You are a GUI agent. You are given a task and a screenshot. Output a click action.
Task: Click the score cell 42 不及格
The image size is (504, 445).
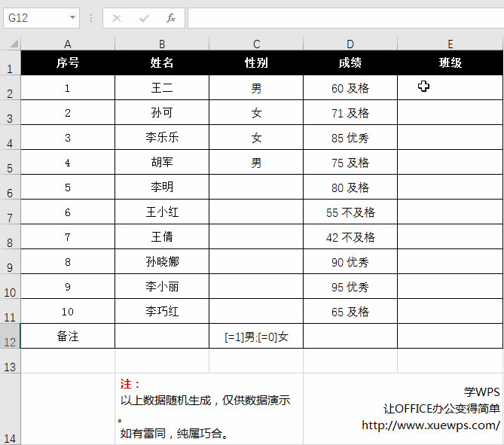coord(350,236)
